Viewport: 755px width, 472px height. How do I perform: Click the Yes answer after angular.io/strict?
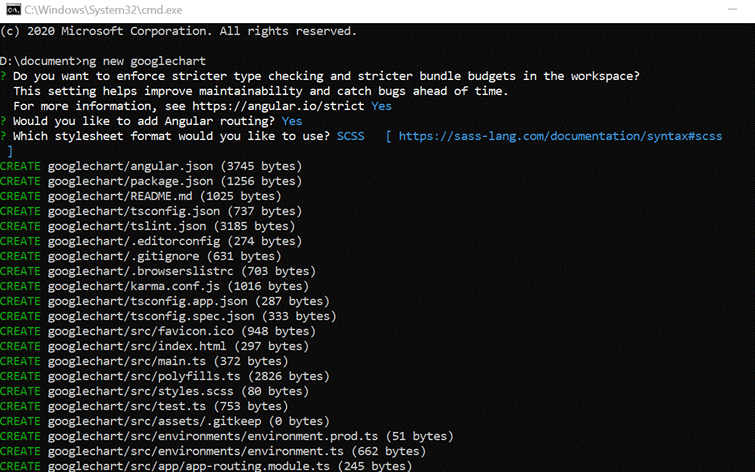381,106
